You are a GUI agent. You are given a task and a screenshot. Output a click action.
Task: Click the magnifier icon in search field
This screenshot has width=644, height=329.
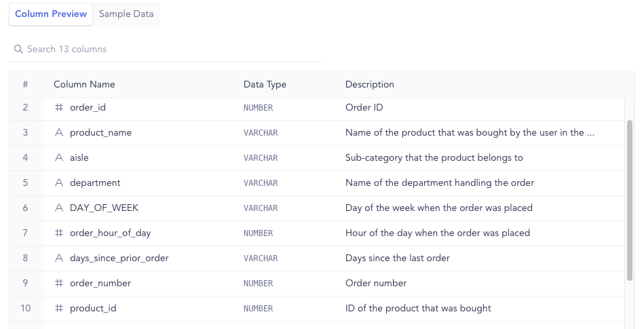click(x=18, y=50)
